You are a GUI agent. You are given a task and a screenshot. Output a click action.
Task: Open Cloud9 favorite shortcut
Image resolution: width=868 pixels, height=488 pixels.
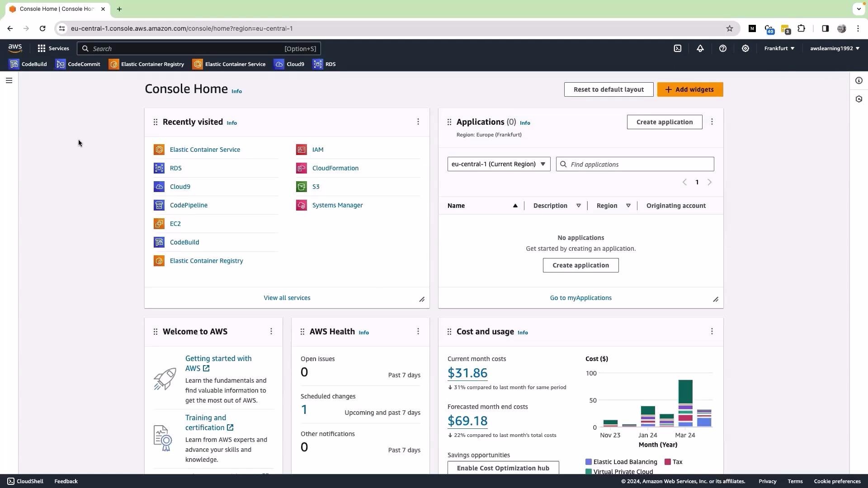[x=289, y=64]
